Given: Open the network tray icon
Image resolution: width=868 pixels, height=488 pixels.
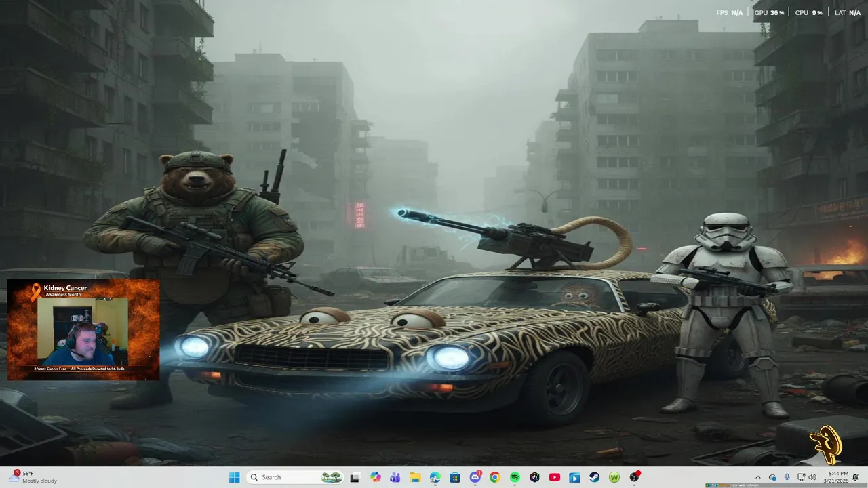Looking at the screenshot, I should coord(802,477).
